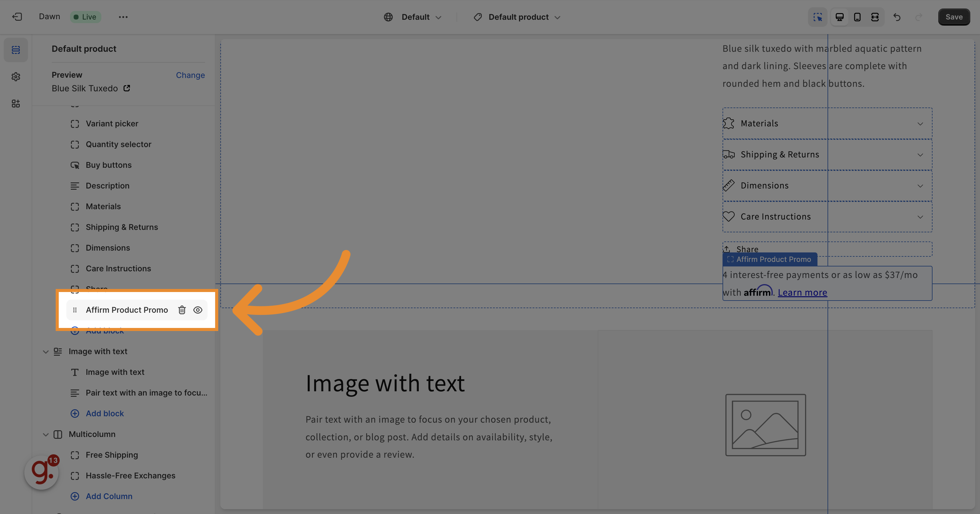
Task: Switch to desktop preview
Action: point(839,17)
